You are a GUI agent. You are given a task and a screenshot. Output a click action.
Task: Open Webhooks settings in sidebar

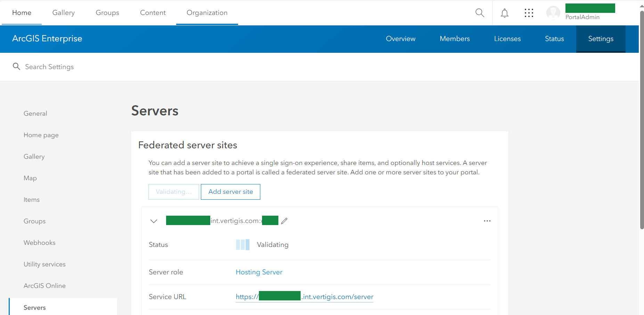point(39,243)
